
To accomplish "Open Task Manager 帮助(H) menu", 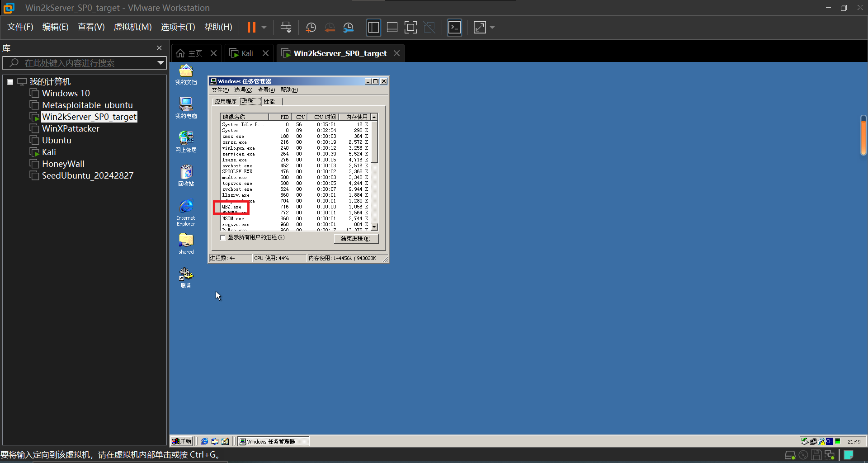I will click(x=289, y=90).
